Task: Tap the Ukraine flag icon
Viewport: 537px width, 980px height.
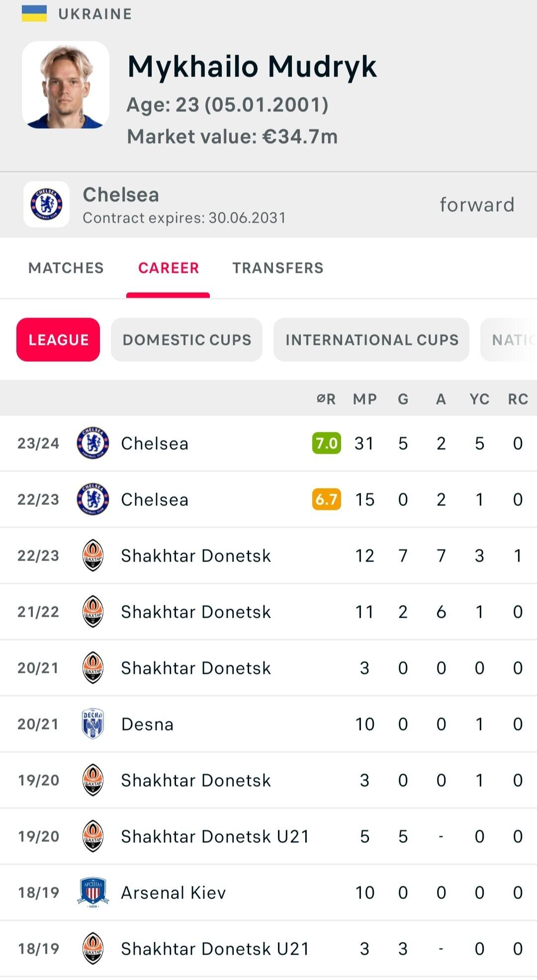Action: (x=34, y=13)
